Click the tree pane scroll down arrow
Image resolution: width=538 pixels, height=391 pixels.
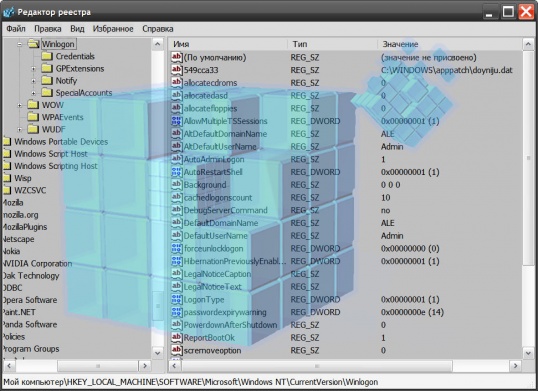pos(157,353)
